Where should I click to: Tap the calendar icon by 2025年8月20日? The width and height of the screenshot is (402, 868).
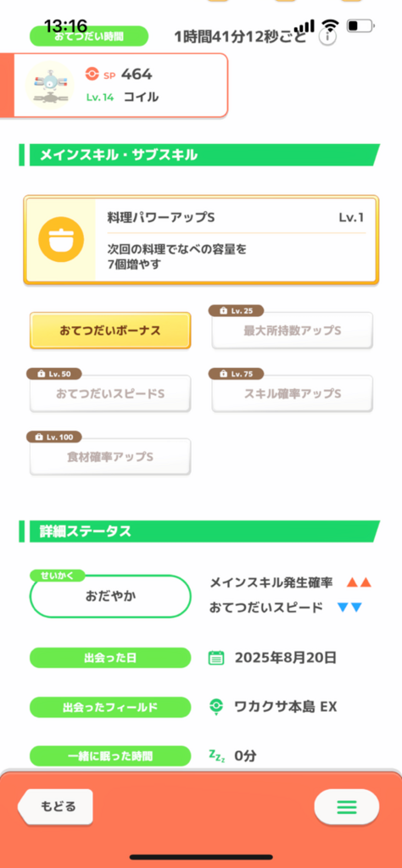pyautogui.click(x=216, y=658)
